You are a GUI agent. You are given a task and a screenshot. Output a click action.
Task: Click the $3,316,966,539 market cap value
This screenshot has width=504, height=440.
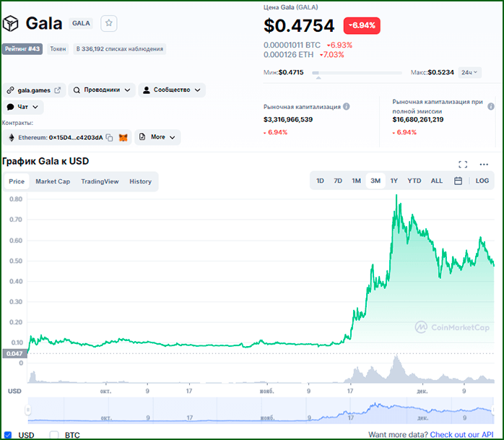coord(288,120)
